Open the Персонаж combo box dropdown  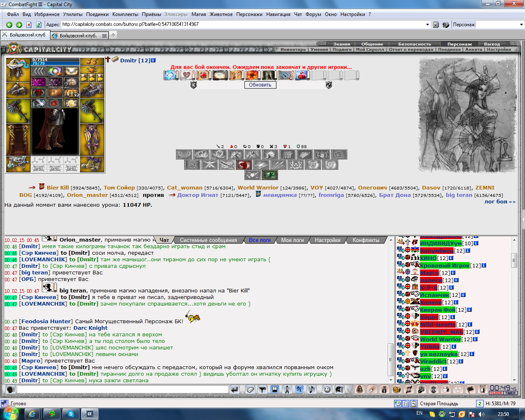pos(521,25)
